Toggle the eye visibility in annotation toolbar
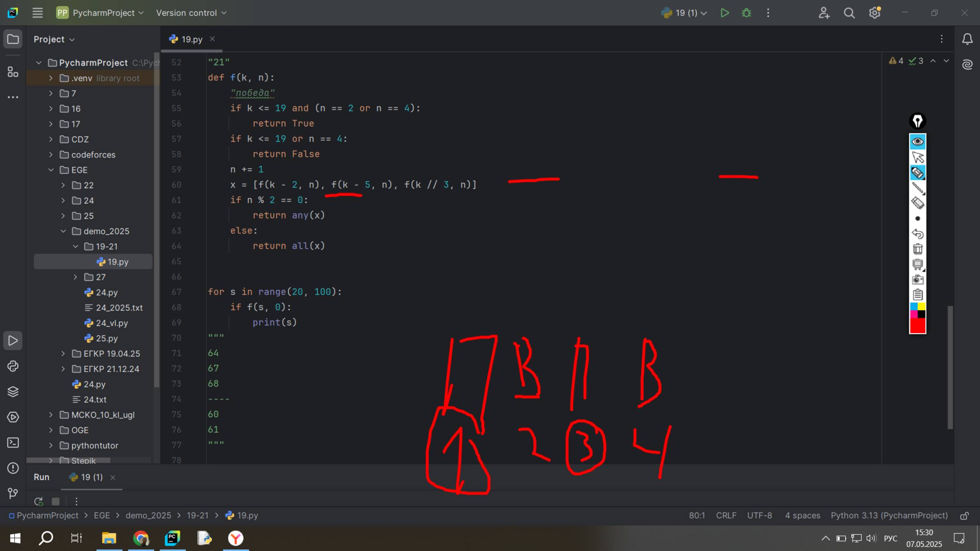Viewport: 980px width, 551px height. click(918, 142)
